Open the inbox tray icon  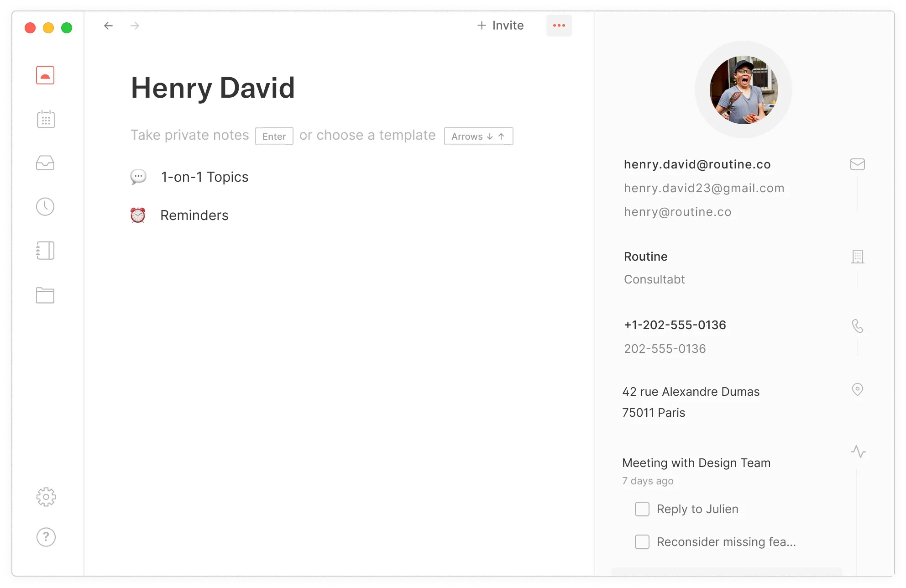pos(45,163)
